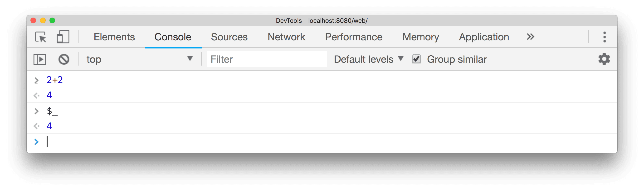The width and height of the screenshot is (644, 191).
Task: Expand hidden tabs with the double-chevron
Action: [x=530, y=37]
